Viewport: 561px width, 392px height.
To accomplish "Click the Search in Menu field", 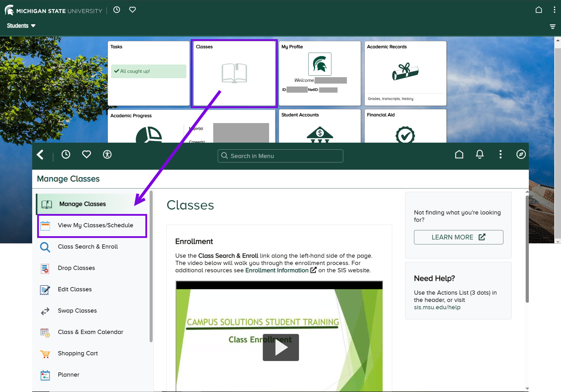I will click(x=280, y=156).
